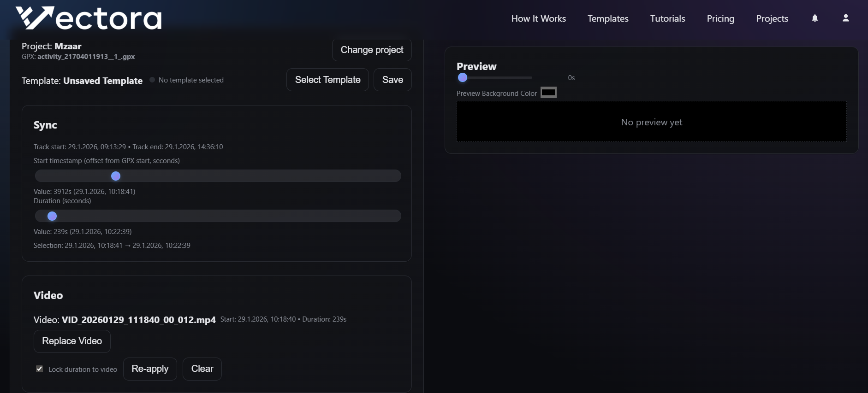Go to the Templates menu item
868x393 pixels.
click(608, 18)
